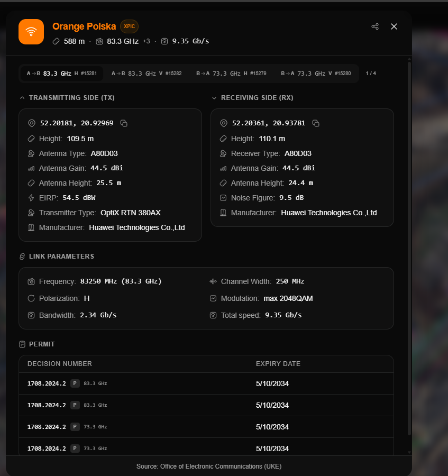Click the EXPIRY DATE column header
Viewport: 448px width, 476px height.
point(278,364)
